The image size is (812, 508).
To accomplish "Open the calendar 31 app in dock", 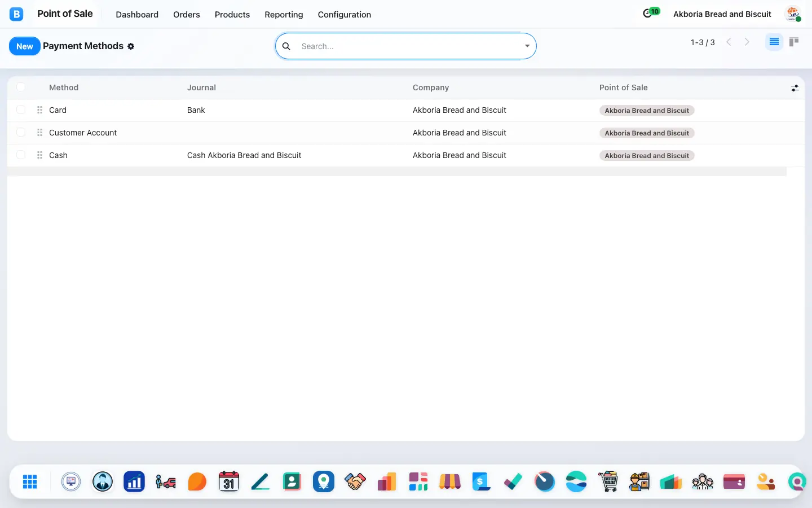I will tap(229, 481).
